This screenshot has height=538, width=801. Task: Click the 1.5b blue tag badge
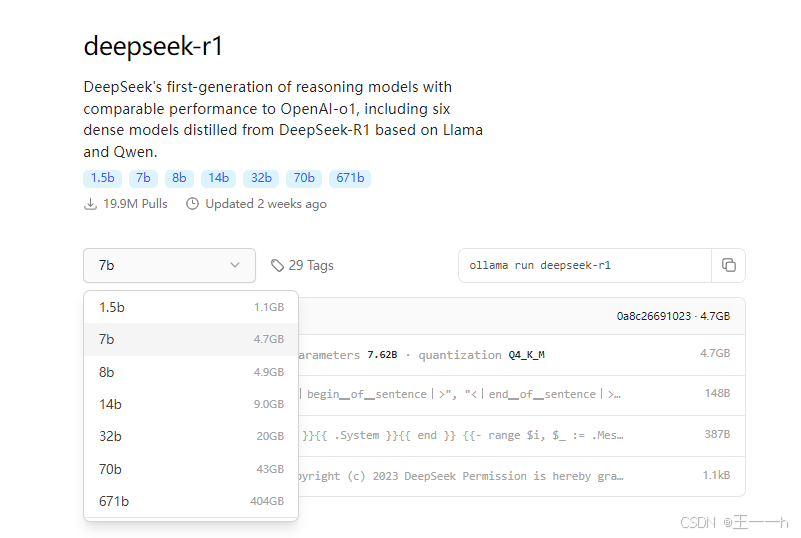102,178
